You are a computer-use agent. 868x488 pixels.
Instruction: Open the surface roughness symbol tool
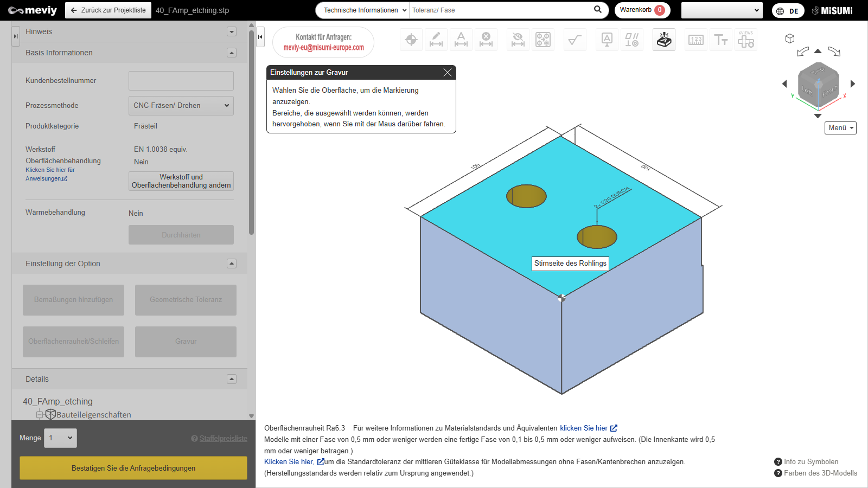click(x=575, y=40)
